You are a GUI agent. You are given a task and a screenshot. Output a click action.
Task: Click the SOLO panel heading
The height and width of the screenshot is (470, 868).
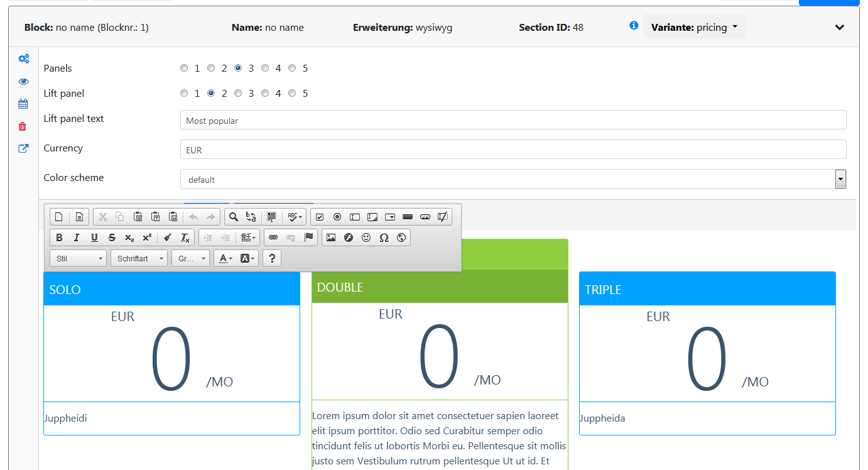coord(65,290)
